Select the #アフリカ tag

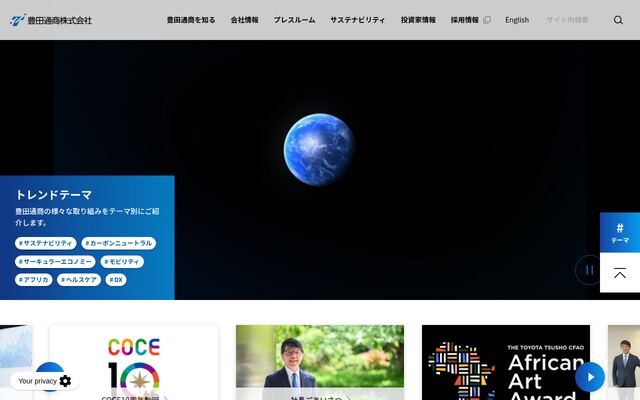click(x=33, y=280)
